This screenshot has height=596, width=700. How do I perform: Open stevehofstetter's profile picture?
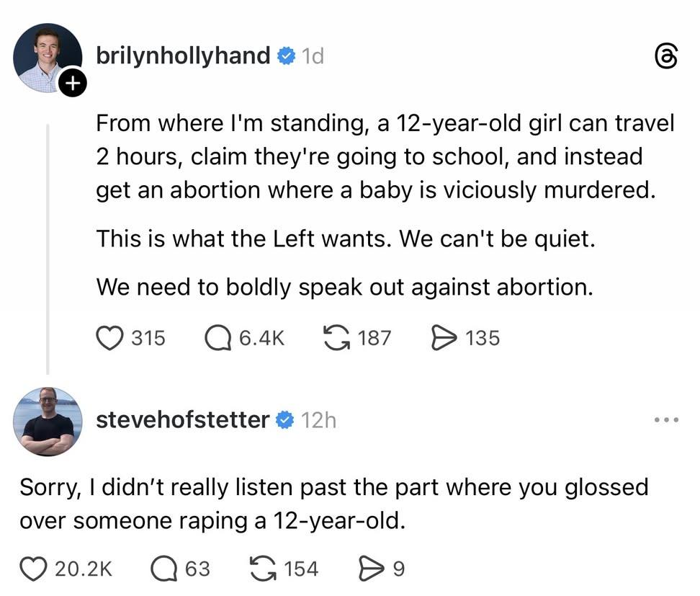click(48, 422)
